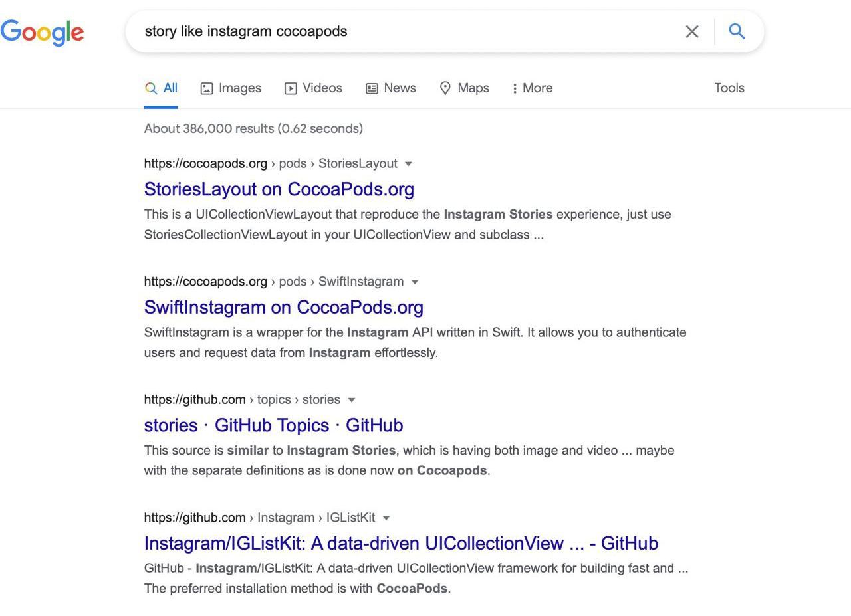This screenshot has width=851, height=616.
Task: Run the search using the magnifier icon
Action: click(737, 31)
